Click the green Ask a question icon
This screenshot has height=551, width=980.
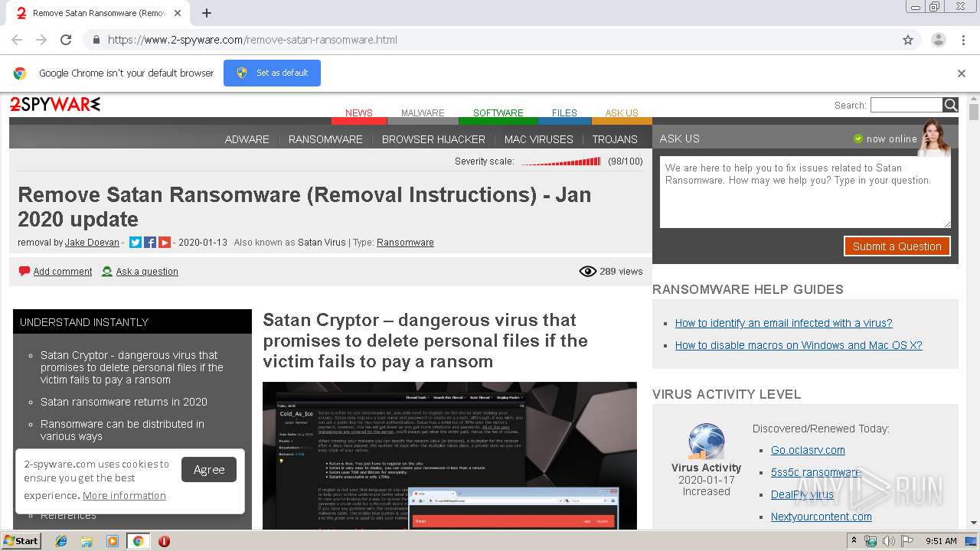[107, 271]
